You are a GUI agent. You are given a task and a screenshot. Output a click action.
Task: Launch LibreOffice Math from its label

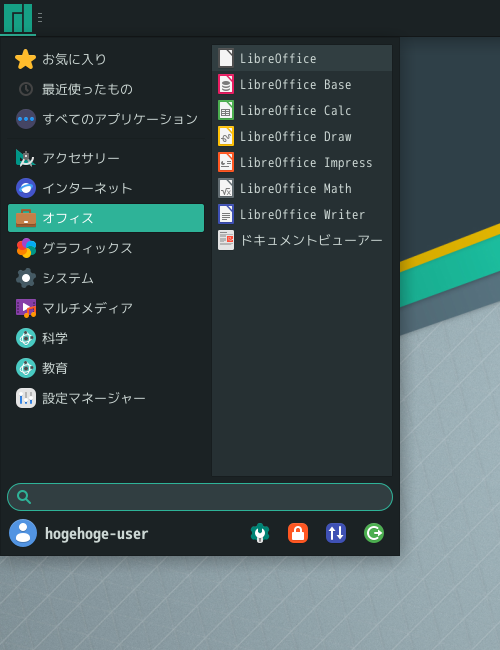[296, 189]
